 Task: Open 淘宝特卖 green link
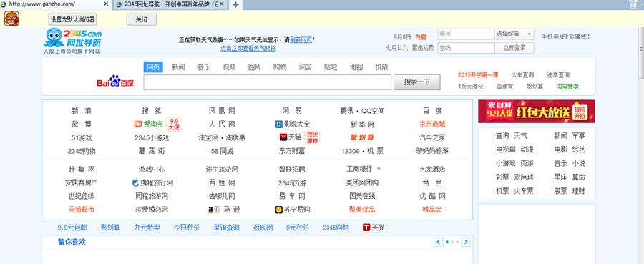[567, 87]
